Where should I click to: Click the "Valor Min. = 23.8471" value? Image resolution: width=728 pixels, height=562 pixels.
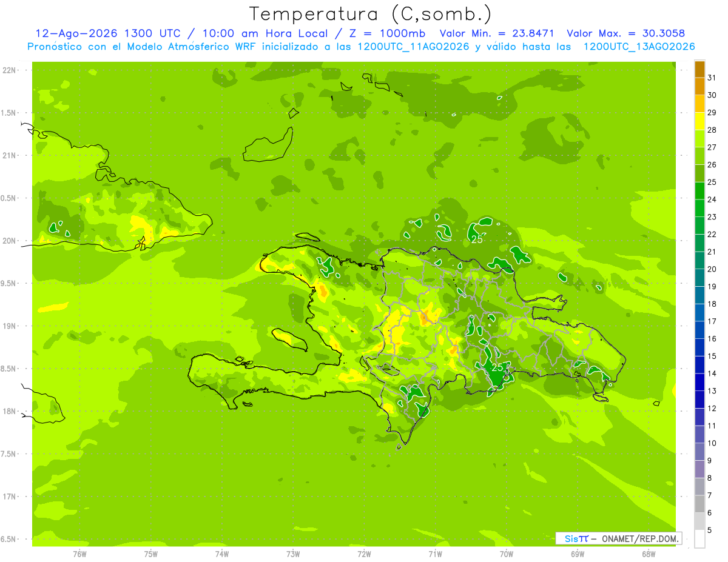click(x=497, y=33)
